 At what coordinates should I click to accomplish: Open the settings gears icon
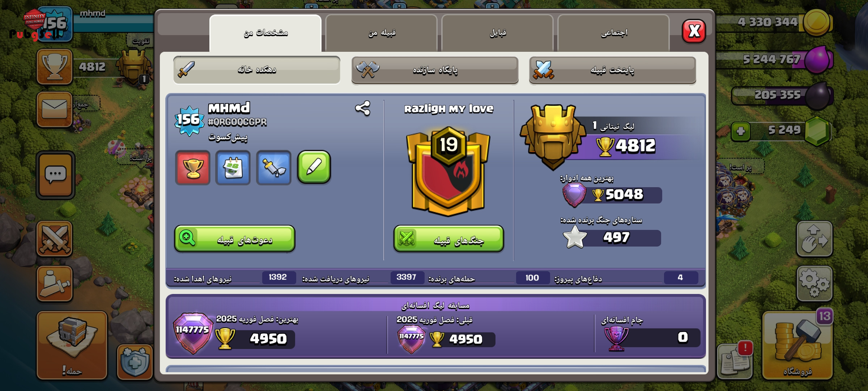click(814, 283)
